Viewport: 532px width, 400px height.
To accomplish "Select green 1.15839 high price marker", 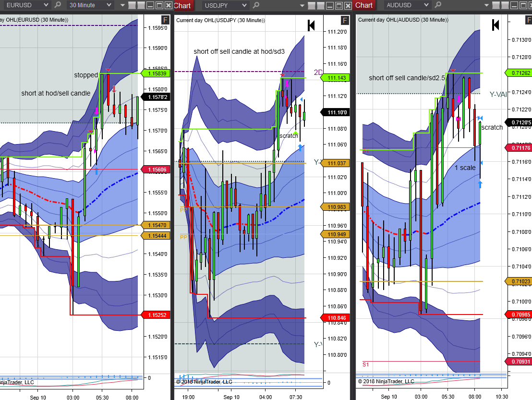I will tap(156, 73).
